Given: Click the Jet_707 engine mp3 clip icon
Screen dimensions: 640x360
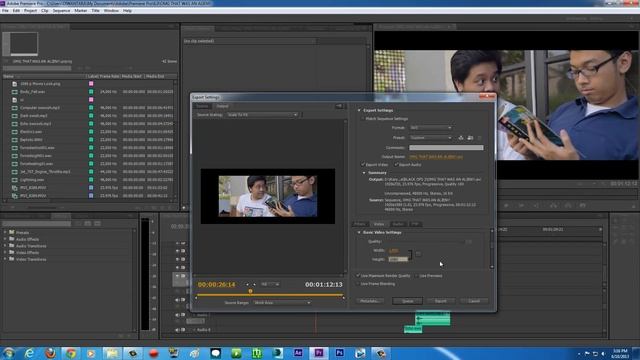Looking at the screenshot, I should [15, 171].
